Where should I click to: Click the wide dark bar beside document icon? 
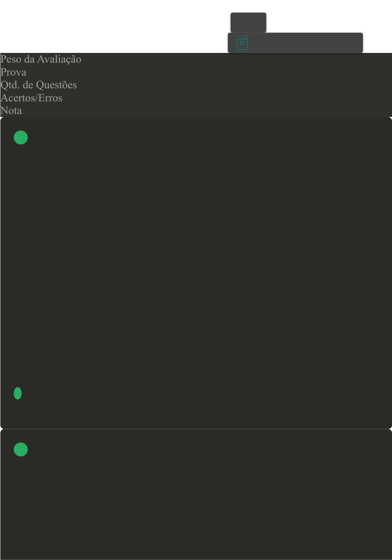tap(305, 43)
